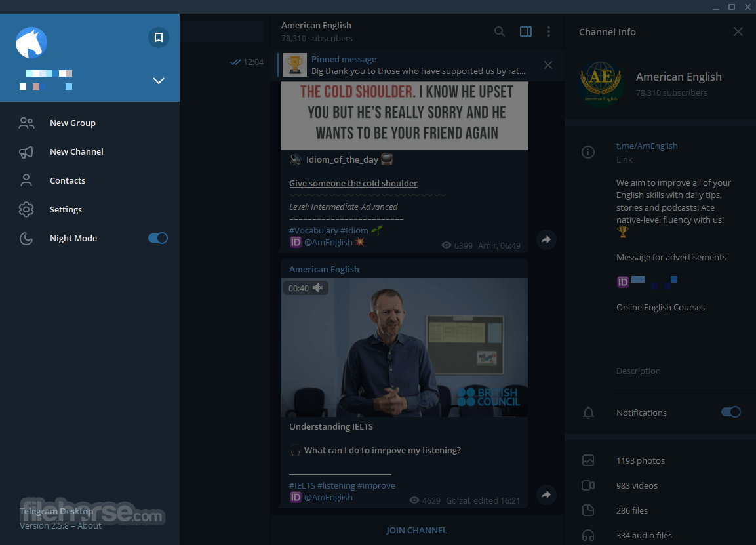Open @AmEnglish mention in idiom post
The height and width of the screenshot is (545, 756).
pos(328,242)
